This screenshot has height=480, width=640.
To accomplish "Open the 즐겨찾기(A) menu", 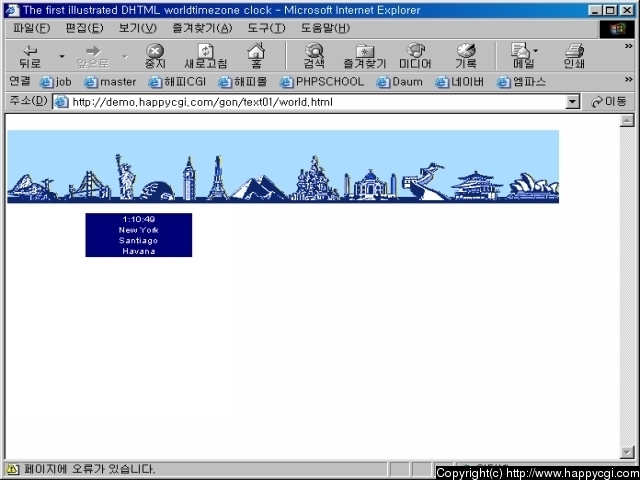I will 202,28.
